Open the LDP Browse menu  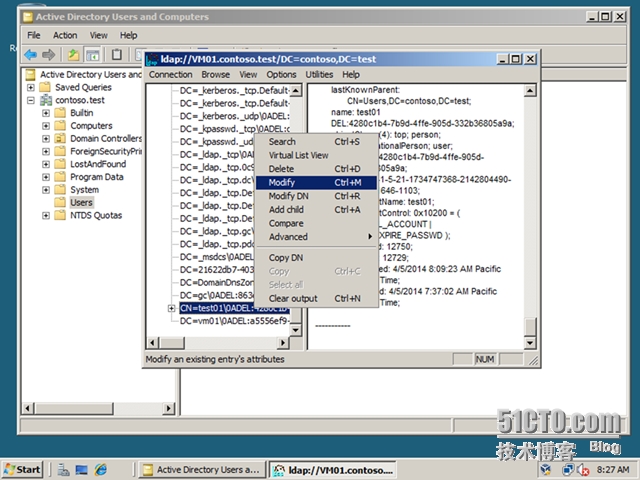pos(216,75)
